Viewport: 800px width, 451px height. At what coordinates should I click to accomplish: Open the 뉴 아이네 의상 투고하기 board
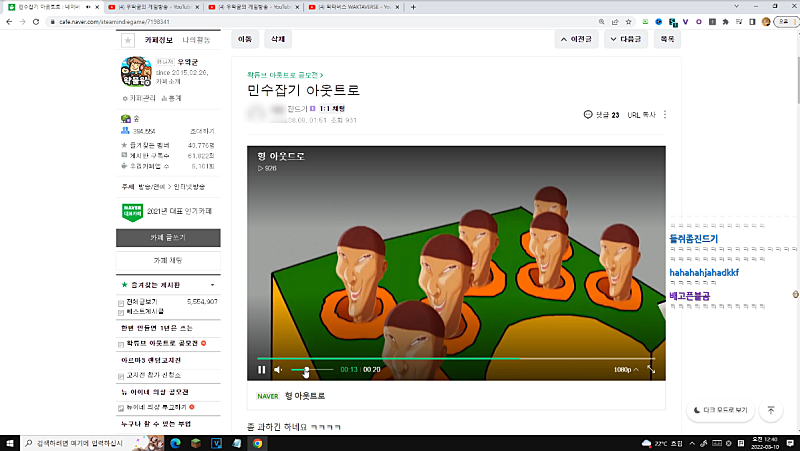pos(156,407)
